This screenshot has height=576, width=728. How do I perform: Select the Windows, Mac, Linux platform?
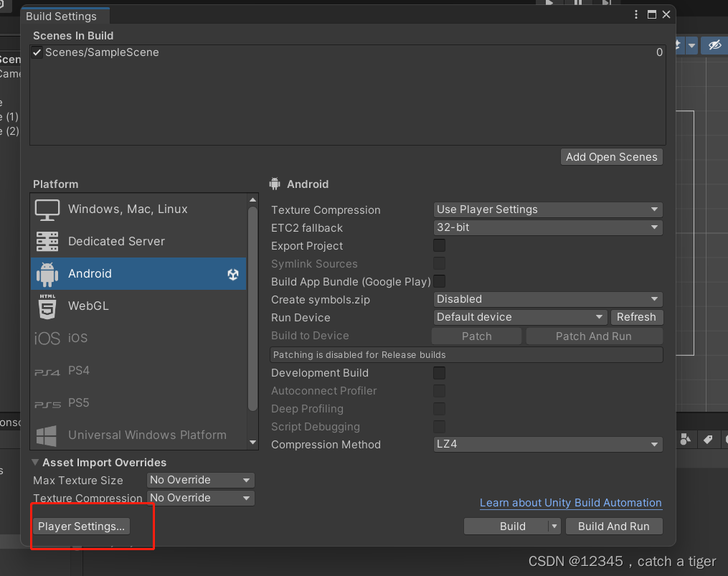click(x=138, y=209)
